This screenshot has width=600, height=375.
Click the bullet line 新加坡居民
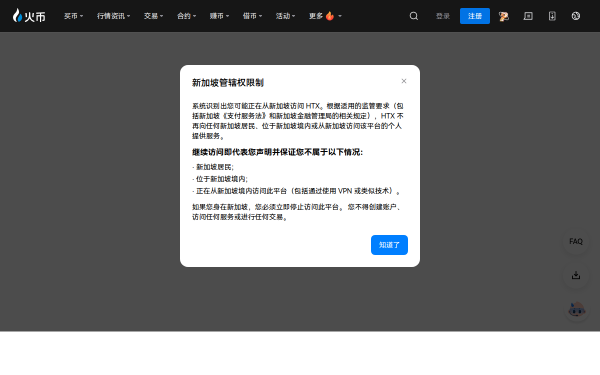coord(213,167)
